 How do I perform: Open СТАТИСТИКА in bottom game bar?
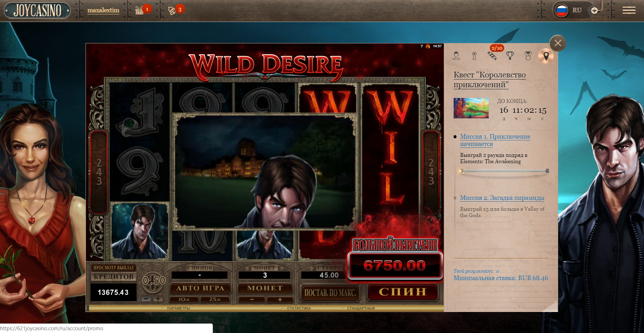(299, 308)
